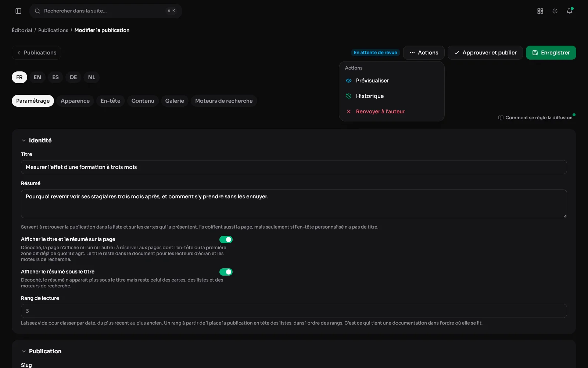Open notifications bell icon
The image size is (588, 368).
(x=570, y=11)
